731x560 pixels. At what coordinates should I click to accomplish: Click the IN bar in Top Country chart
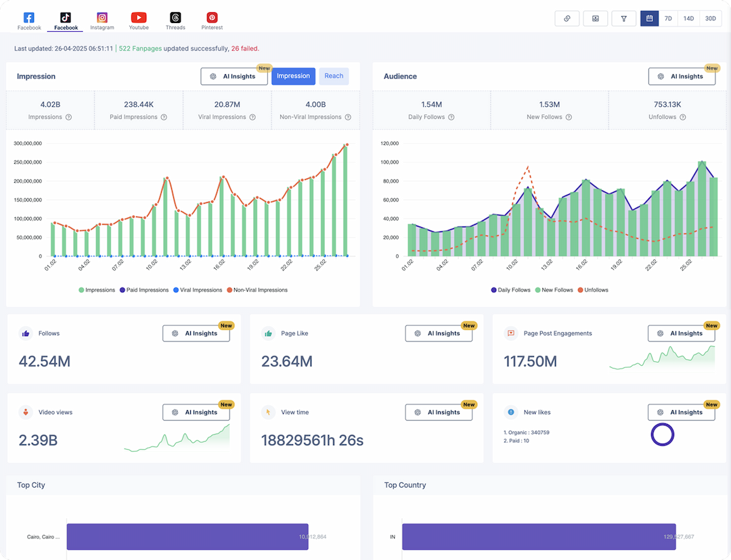[539, 537]
